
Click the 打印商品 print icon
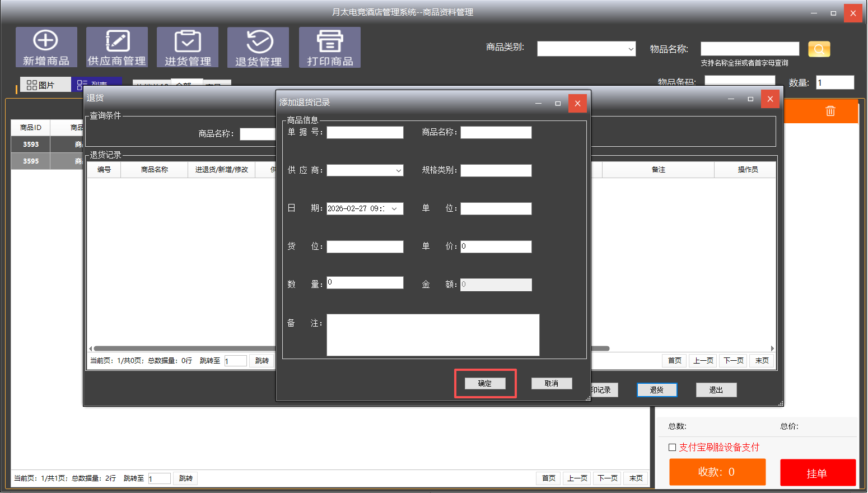click(329, 47)
